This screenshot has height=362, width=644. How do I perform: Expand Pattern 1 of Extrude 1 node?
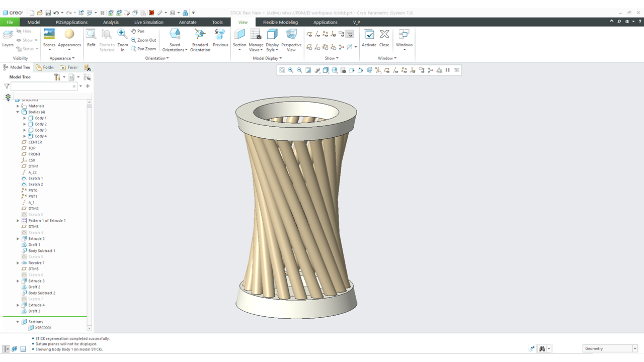[18, 221]
